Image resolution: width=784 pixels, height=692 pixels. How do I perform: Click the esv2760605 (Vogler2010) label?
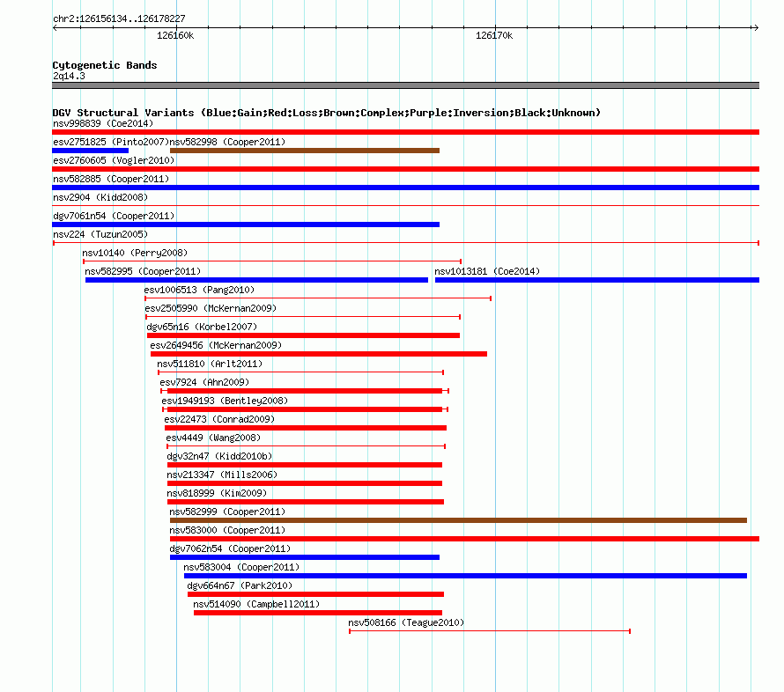pos(114,160)
